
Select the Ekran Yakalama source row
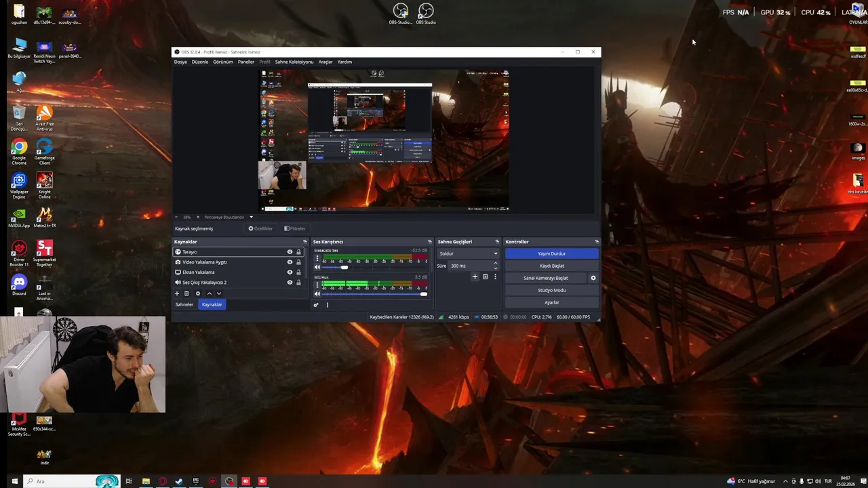[x=237, y=272]
